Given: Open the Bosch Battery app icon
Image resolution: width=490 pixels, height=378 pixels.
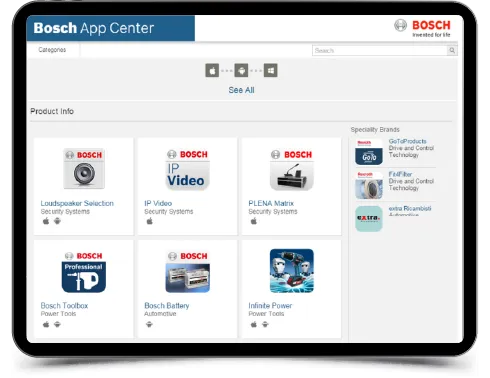Looking at the screenshot, I should 188,272.
